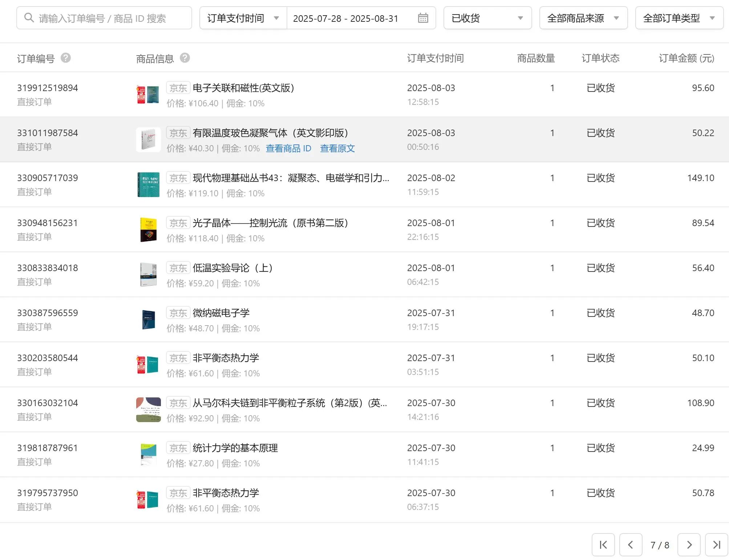Click thumbnail of 微纳磁电子学 book
The width and height of the screenshot is (729, 560).
pyautogui.click(x=148, y=320)
